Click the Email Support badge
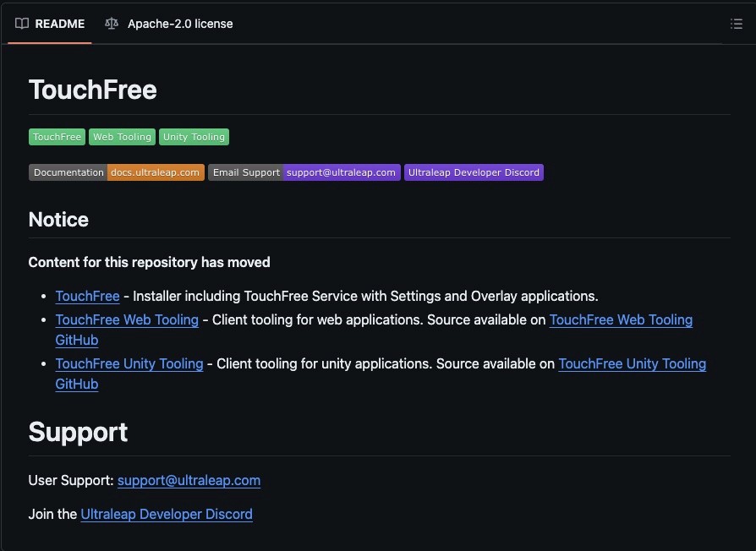 (304, 172)
